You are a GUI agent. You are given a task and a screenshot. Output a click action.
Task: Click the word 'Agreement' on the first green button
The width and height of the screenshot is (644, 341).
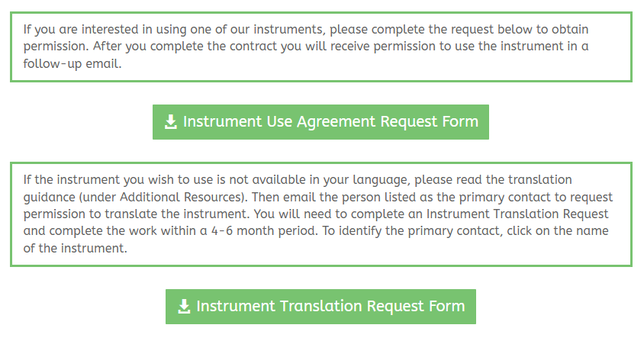[x=336, y=122]
